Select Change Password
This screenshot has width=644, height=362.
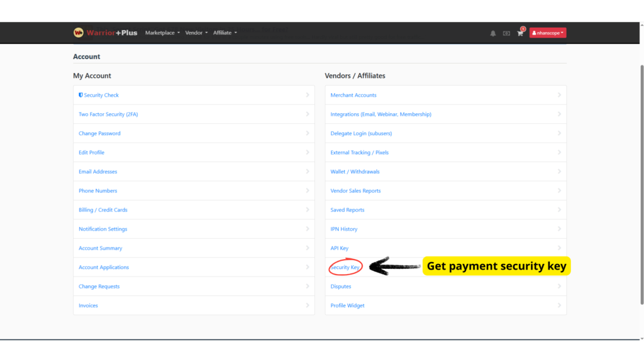coord(99,133)
